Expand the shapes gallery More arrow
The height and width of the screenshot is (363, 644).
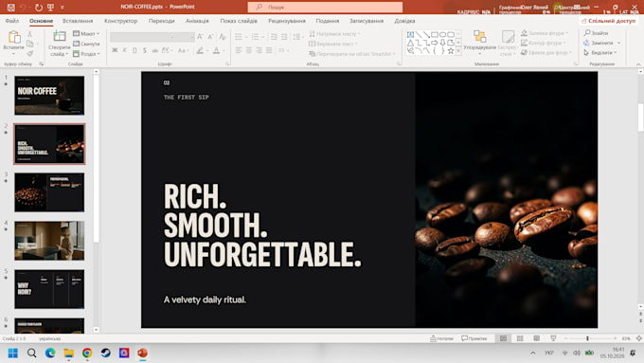pos(458,50)
